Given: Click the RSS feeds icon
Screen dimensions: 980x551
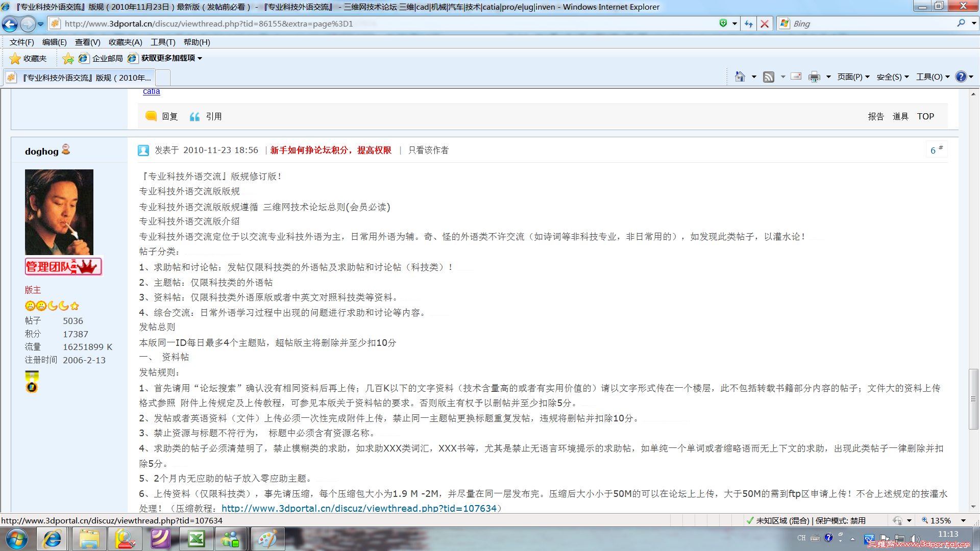Looking at the screenshot, I should tap(768, 77).
